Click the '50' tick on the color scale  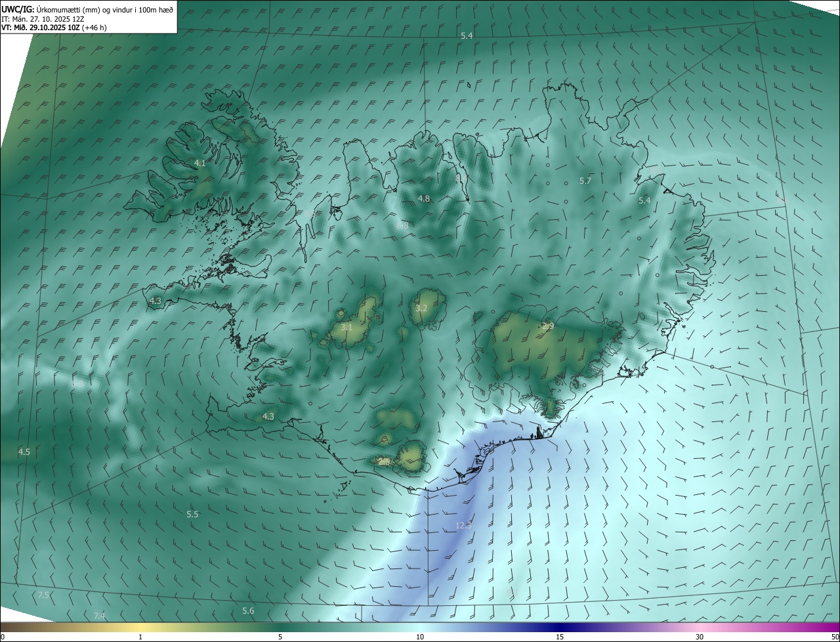(x=835, y=637)
